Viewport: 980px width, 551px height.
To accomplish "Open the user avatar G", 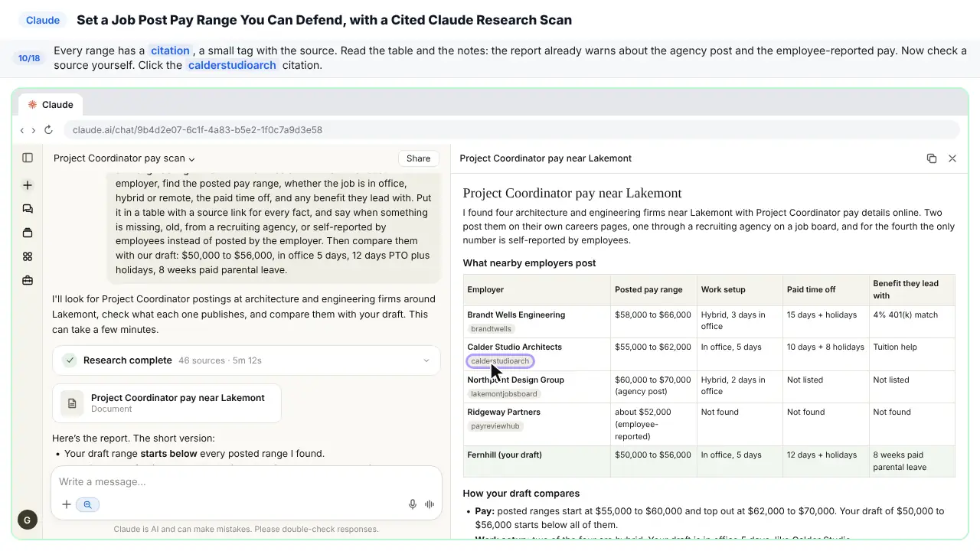I will point(28,520).
